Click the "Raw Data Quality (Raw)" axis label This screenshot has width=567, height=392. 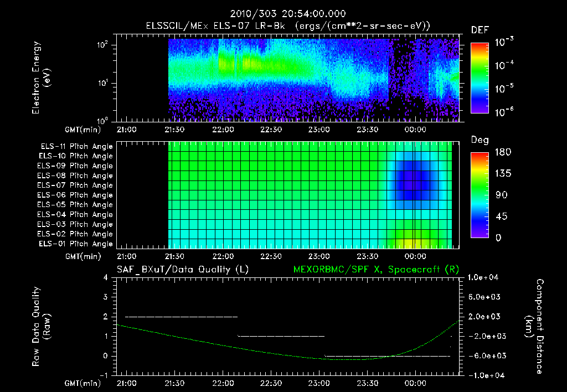point(41,327)
